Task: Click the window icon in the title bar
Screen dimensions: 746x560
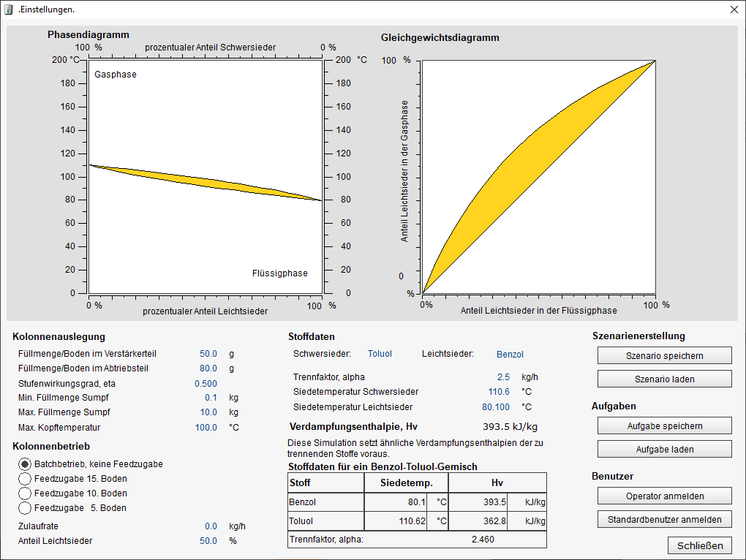Action: [9, 10]
